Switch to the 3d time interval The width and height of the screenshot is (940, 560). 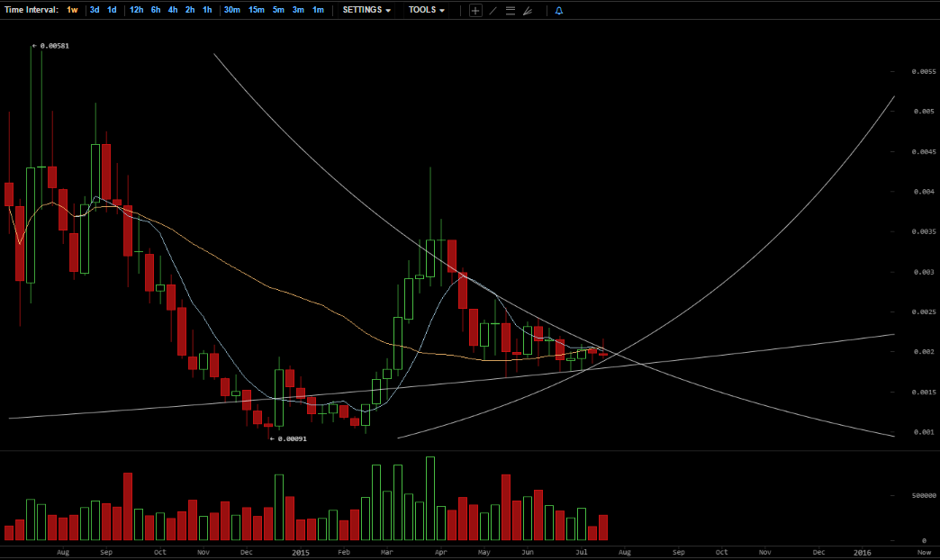pyautogui.click(x=95, y=10)
